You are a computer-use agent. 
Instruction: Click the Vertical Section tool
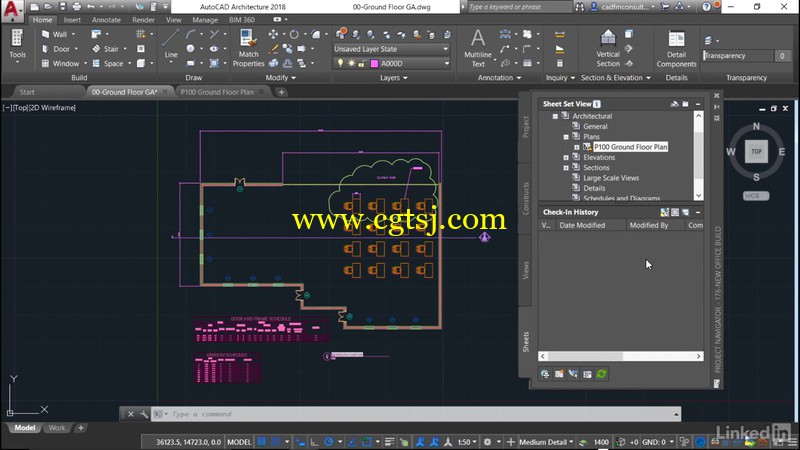pyautogui.click(x=608, y=48)
